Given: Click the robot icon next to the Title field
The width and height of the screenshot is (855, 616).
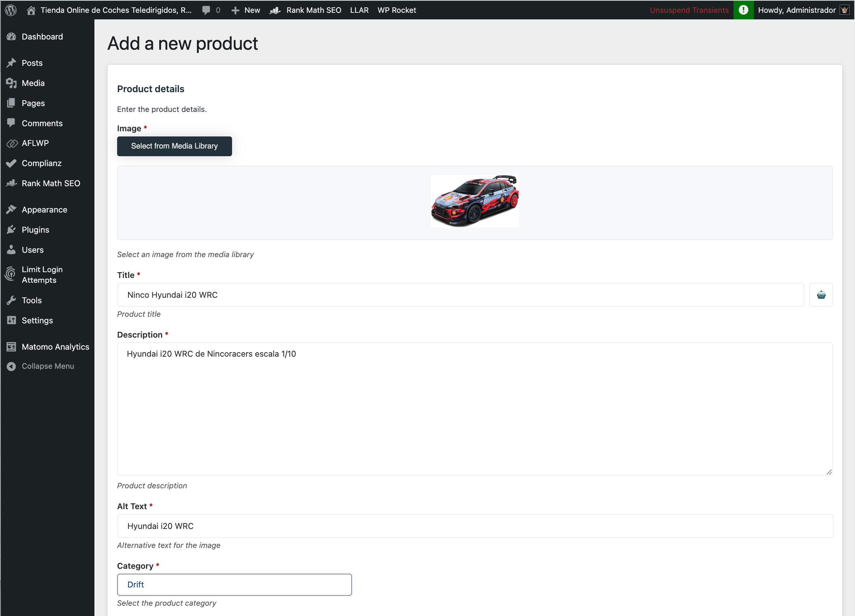Looking at the screenshot, I should (821, 294).
